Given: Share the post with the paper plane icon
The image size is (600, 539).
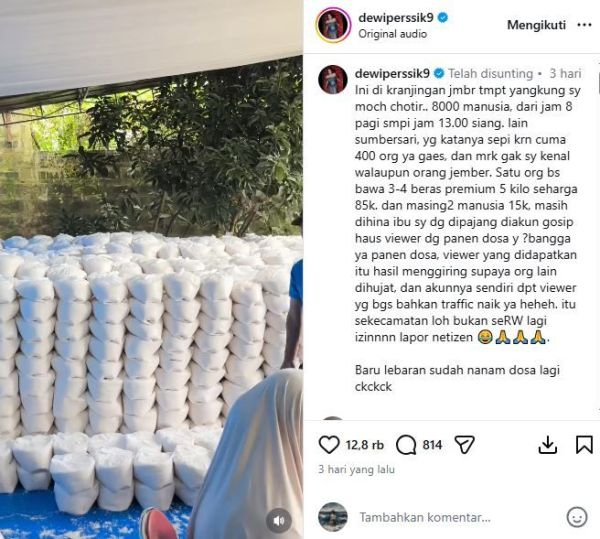Looking at the screenshot, I should [465, 445].
